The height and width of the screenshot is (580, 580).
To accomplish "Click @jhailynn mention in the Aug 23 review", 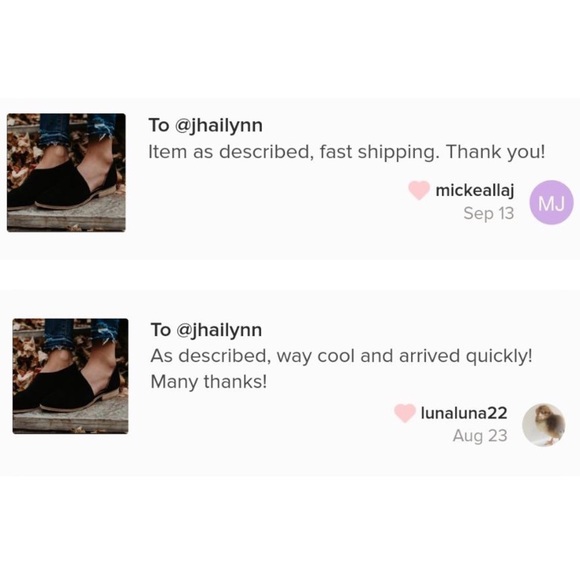I will pos(219,330).
